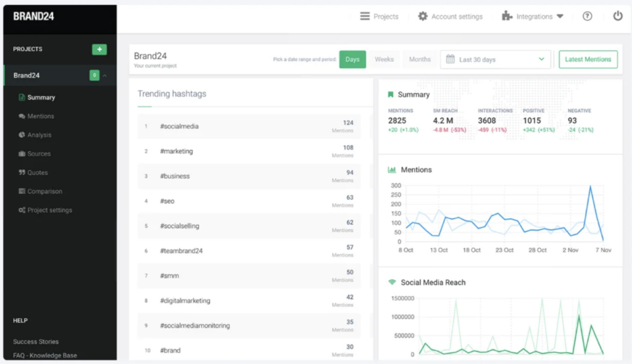Click the #socialmediamonitoring hashtag row
The width and height of the screenshot is (632, 364).
tap(249, 326)
